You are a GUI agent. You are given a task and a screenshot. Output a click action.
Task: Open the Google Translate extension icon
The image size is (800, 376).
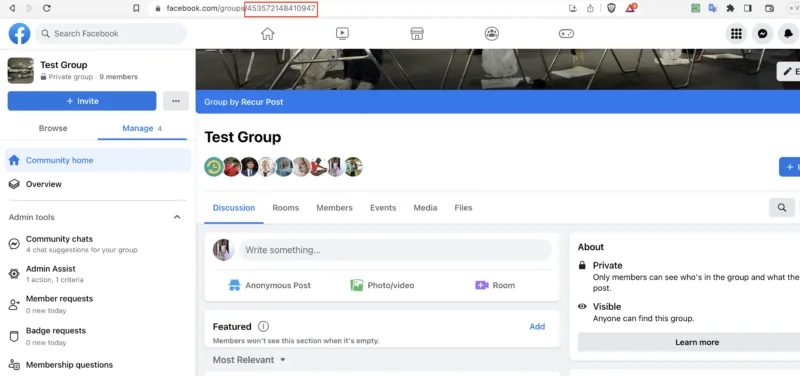tap(712, 8)
